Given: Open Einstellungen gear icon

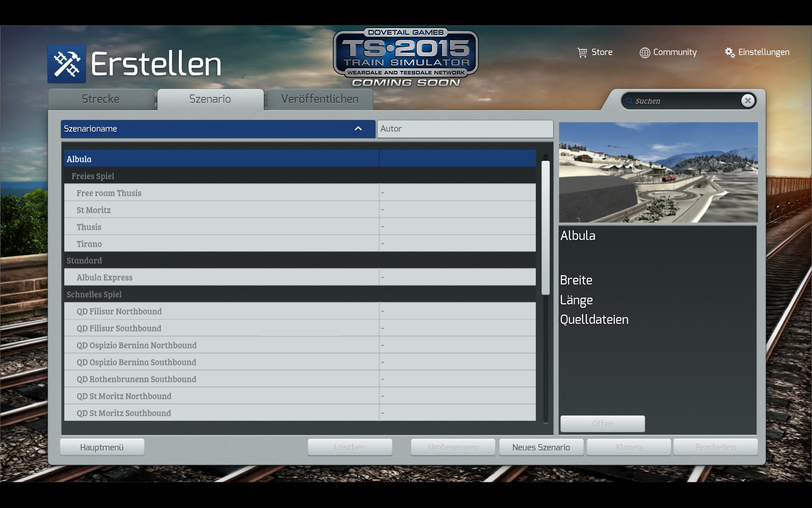Looking at the screenshot, I should click(x=730, y=52).
